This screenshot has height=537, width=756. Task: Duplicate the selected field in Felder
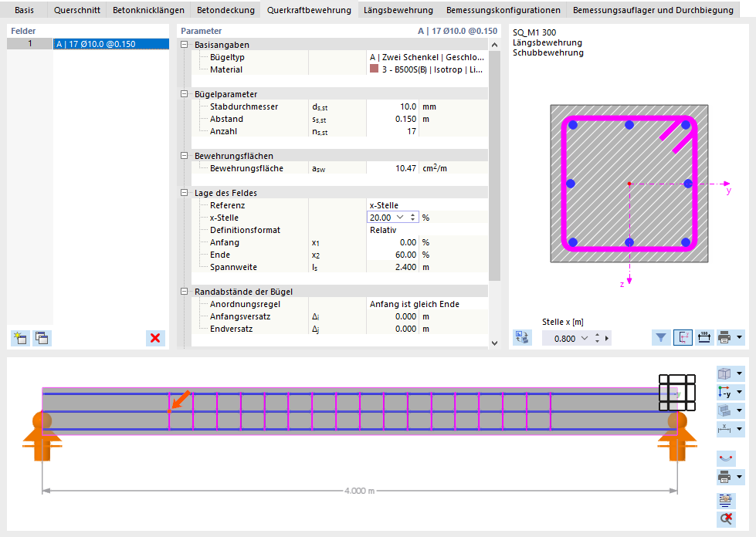[42, 338]
